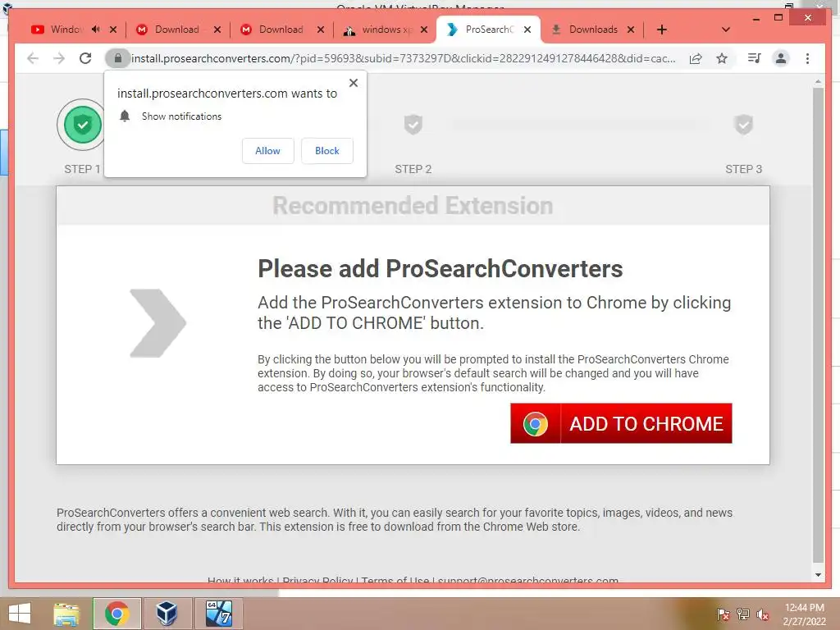Open the Chrome profile avatar
The height and width of the screenshot is (630, 840).
point(781,58)
